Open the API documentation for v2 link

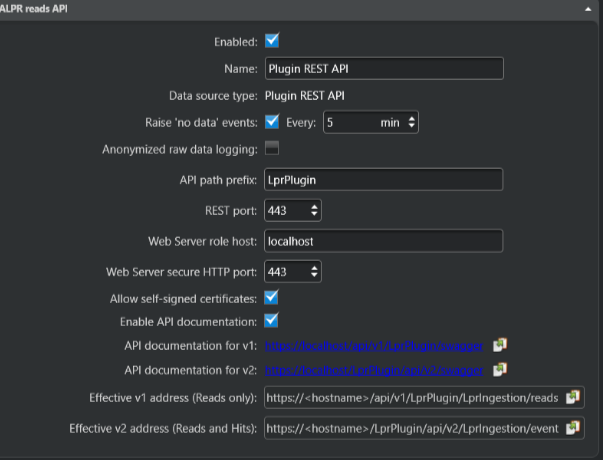click(375, 370)
